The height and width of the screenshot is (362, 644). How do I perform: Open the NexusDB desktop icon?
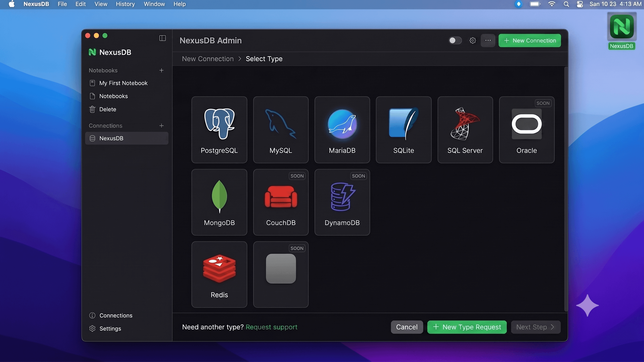622,31
